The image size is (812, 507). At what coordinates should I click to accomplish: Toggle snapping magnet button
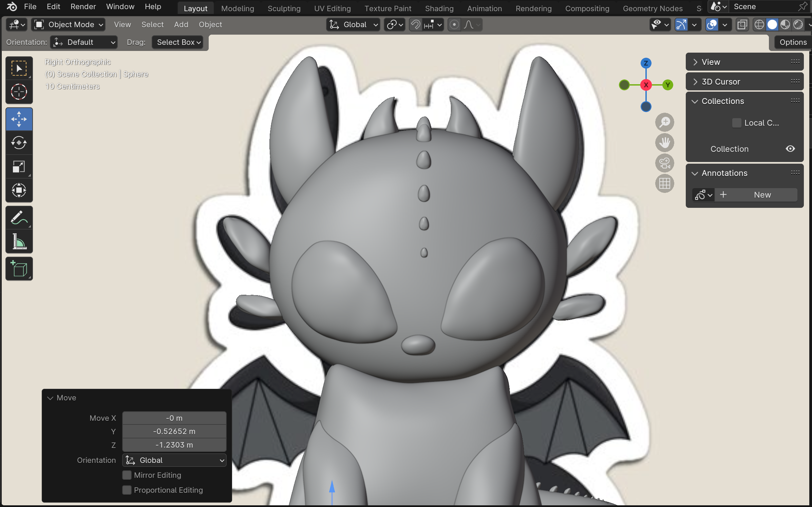[x=416, y=24]
